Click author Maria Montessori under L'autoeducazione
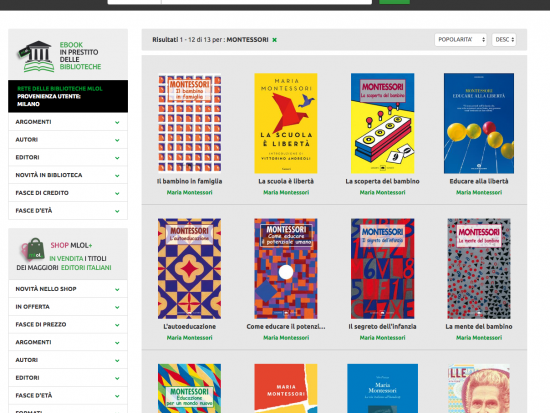 189,338
